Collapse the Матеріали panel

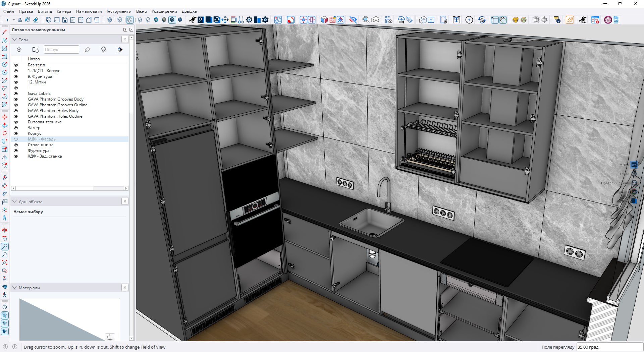point(14,288)
